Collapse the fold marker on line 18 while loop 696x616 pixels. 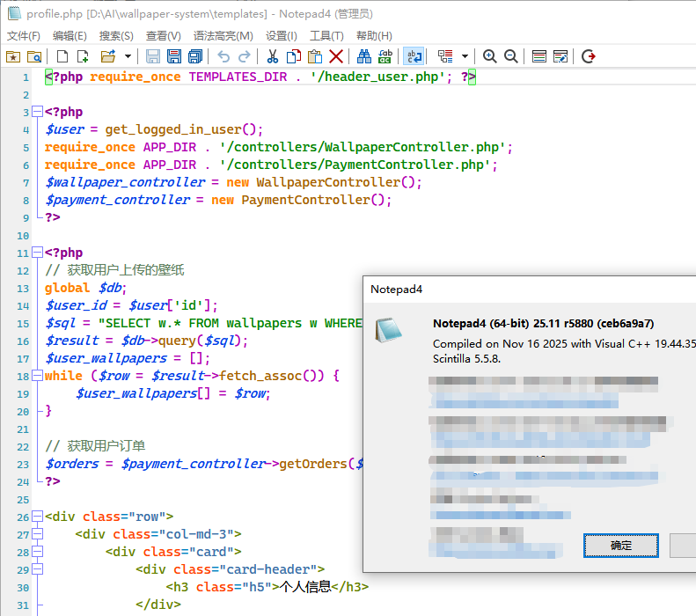click(x=37, y=376)
